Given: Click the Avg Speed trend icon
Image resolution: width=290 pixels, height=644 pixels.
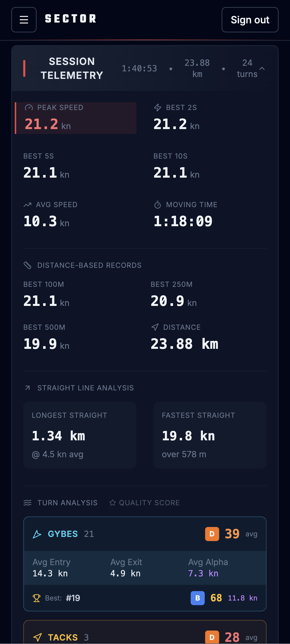Looking at the screenshot, I should tap(28, 205).
